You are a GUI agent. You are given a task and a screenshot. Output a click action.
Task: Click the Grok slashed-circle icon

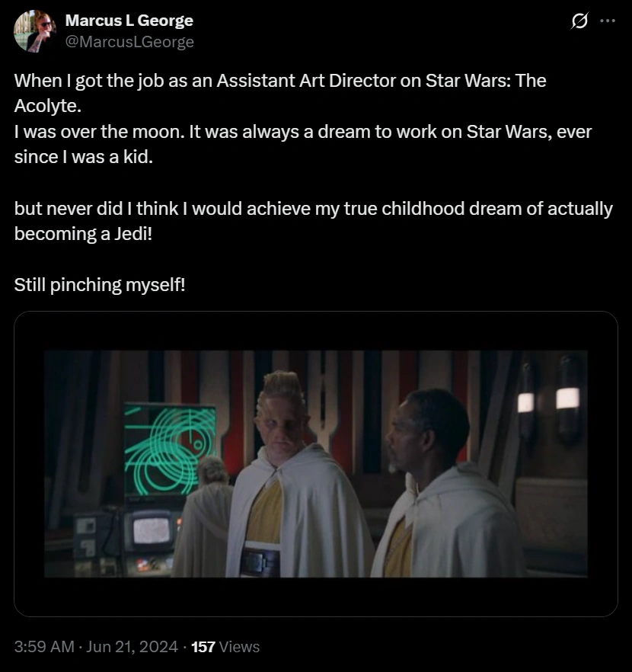point(579,21)
